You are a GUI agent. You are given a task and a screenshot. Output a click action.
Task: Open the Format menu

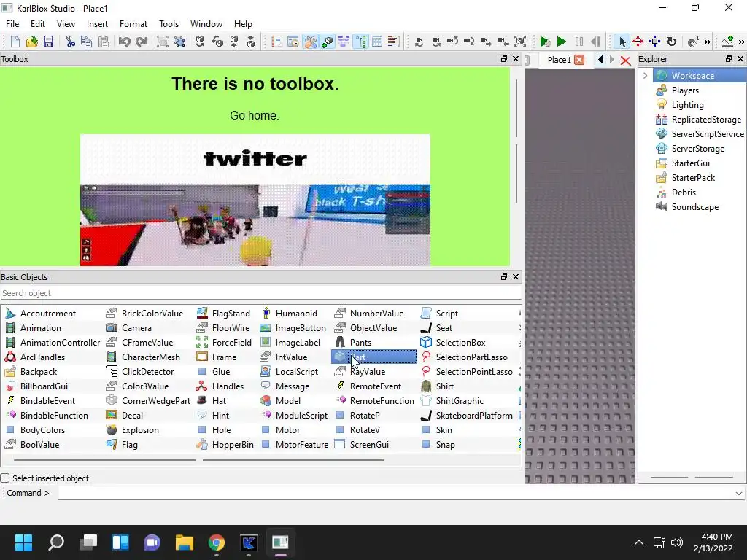point(133,24)
